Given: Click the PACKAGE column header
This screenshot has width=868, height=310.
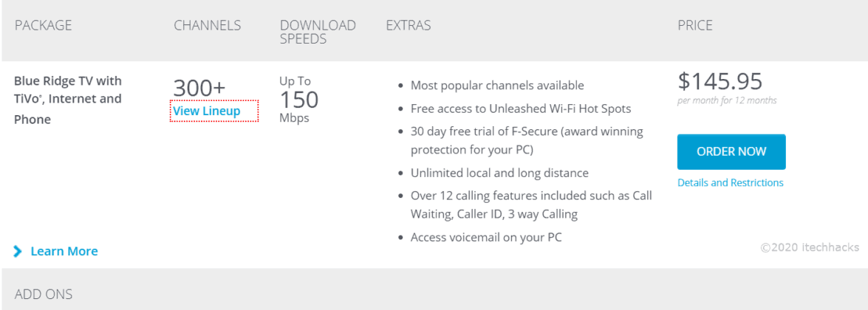Looking at the screenshot, I should click(44, 26).
